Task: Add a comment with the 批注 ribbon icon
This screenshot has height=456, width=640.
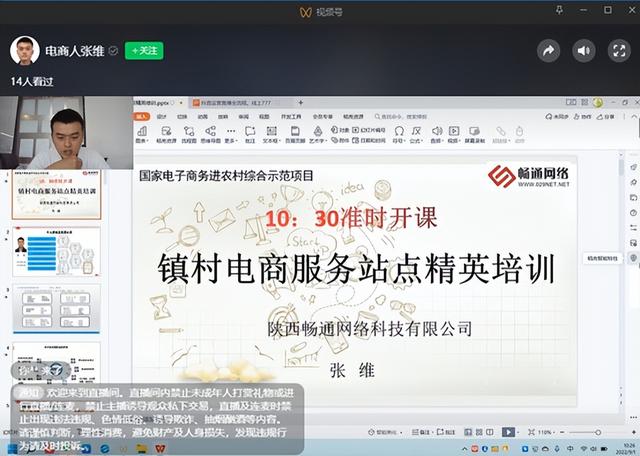Action: [x=250, y=135]
